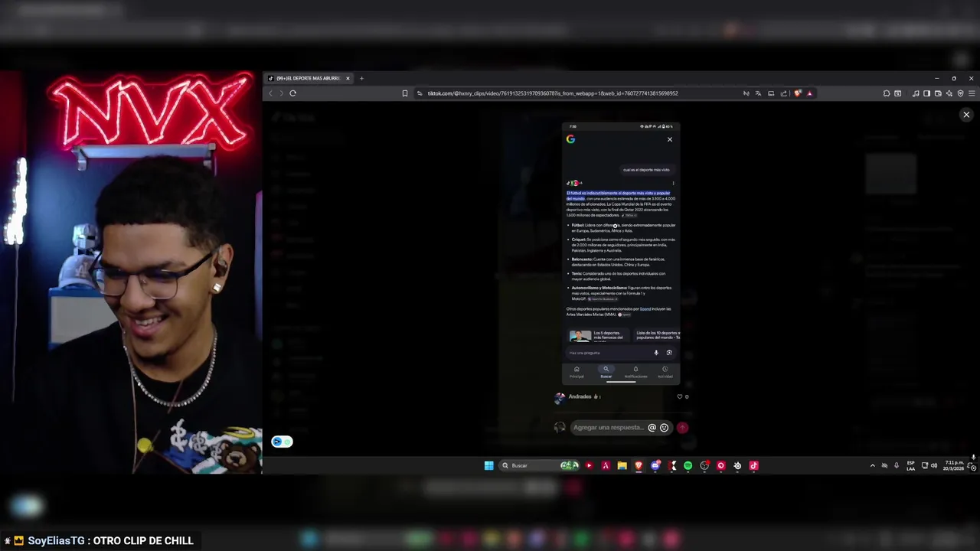Close the TikTok image viewer overlay
Screen dimensions: 980x551
[x=966, y=115]
